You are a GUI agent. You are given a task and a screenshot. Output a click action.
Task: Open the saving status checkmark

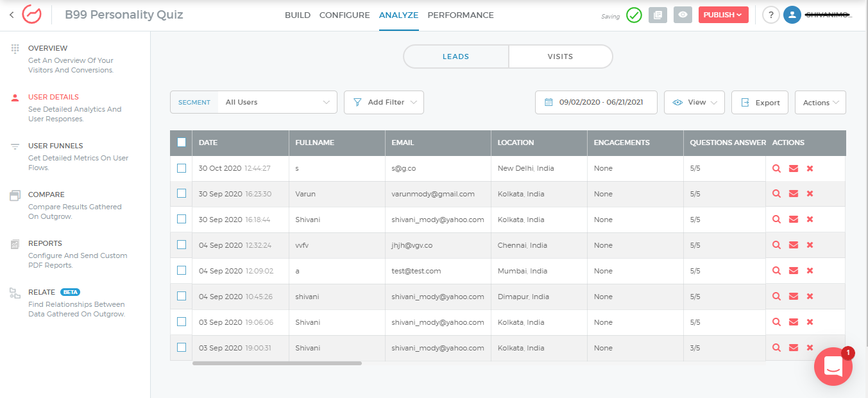tap(634, 15)
